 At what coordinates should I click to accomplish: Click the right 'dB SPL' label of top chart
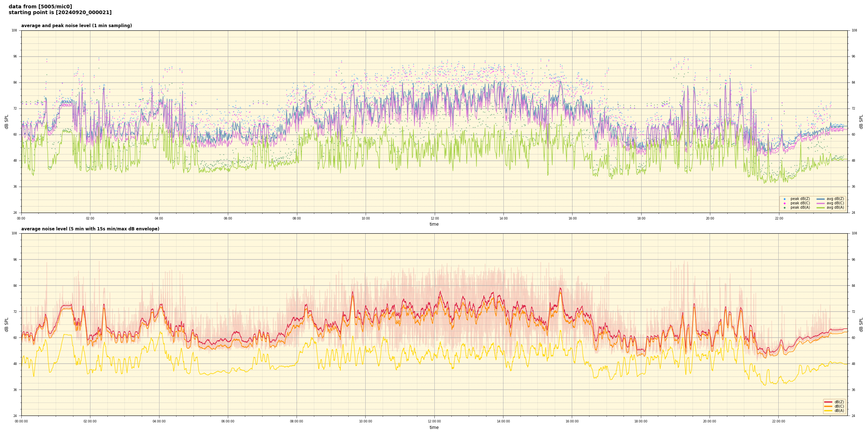pyautogui.click(x=861, y=122)
